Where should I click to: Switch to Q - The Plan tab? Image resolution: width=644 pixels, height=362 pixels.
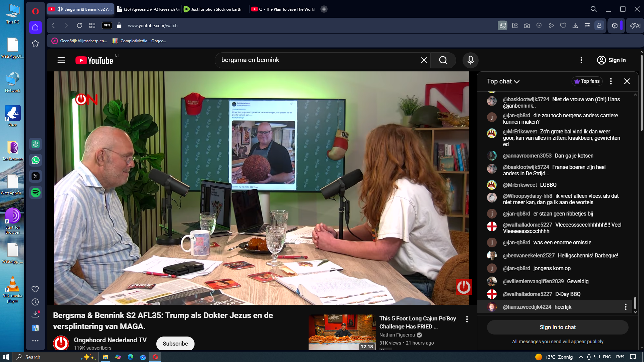[286, 9]
